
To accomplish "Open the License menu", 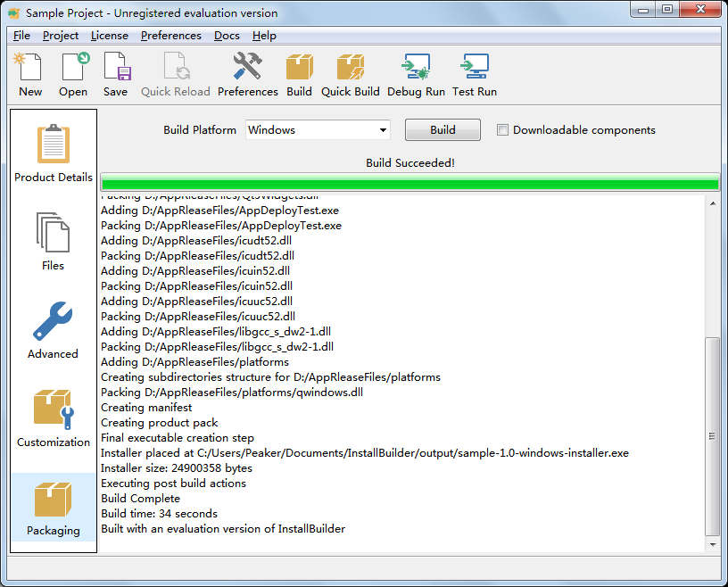I will tap(109, 36).
